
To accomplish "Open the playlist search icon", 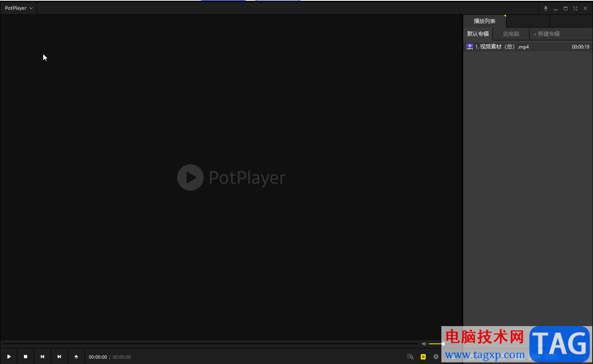I will click(x=410, y=357).
